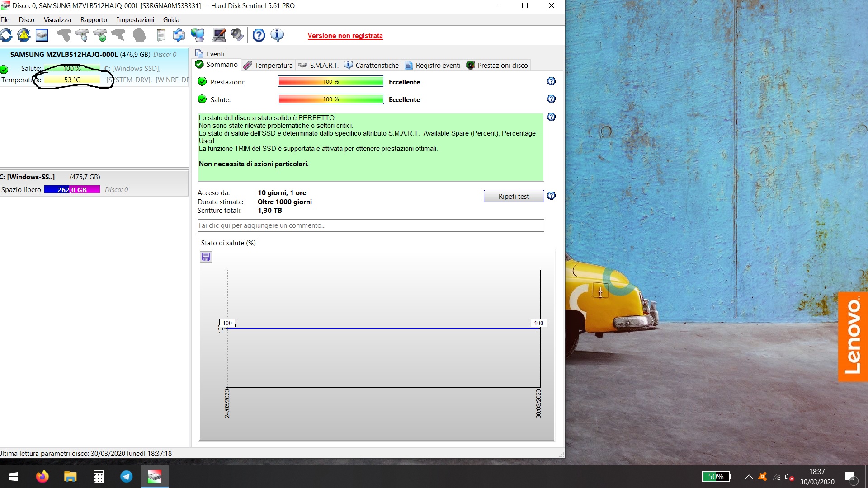868x488 pixels.
Task: Click the muted volume tray icon
Action: pyautogui.click(x=789, y=477)
